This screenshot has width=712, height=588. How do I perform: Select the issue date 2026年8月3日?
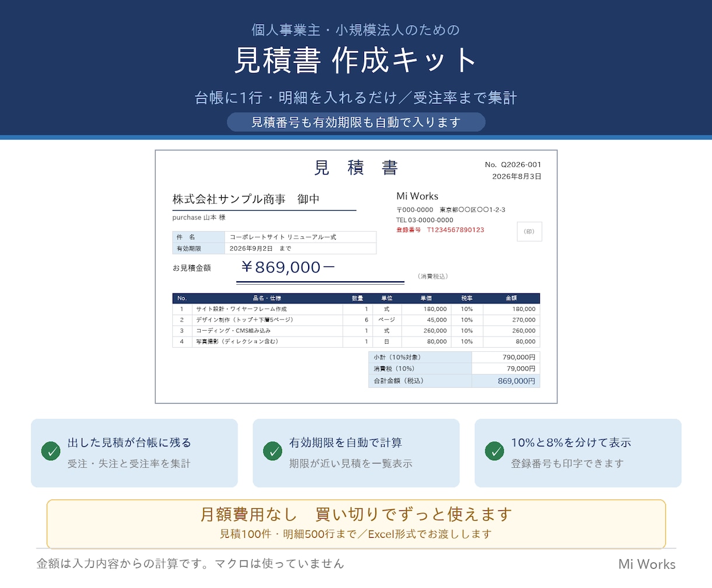point(516,176)
